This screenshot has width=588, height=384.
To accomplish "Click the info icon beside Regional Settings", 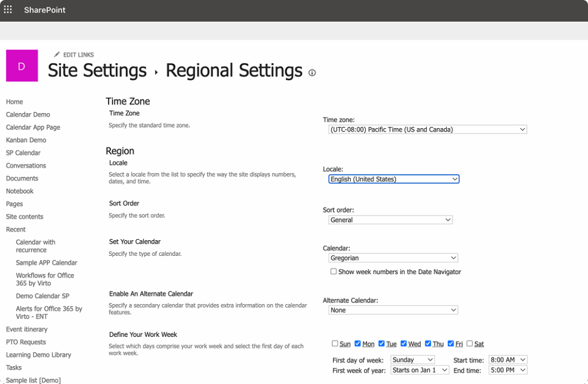I will pos(312,73).
